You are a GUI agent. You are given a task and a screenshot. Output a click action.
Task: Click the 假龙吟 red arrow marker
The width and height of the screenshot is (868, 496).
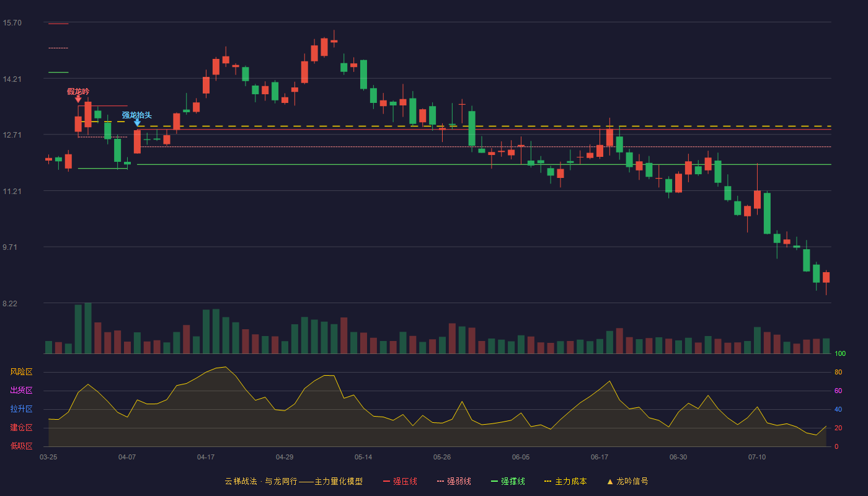[x=78, y=99]
